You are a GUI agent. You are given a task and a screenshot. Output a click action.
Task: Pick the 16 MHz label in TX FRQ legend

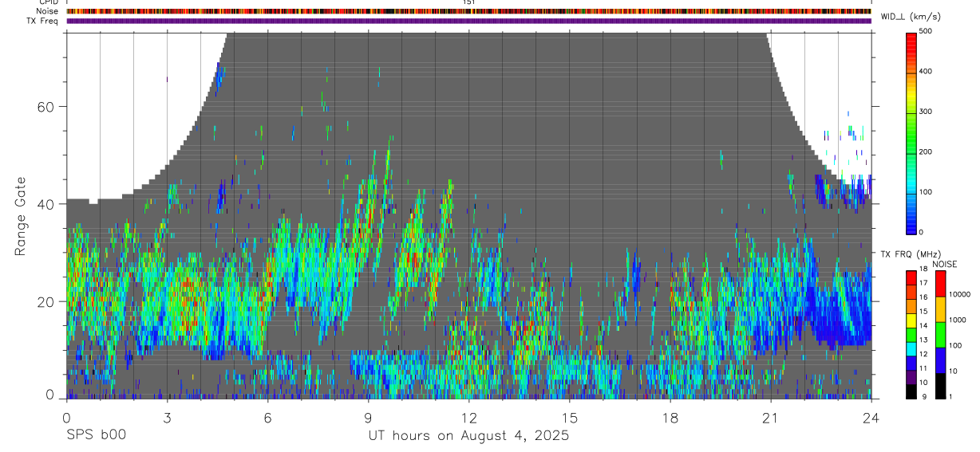pos(924,297)
